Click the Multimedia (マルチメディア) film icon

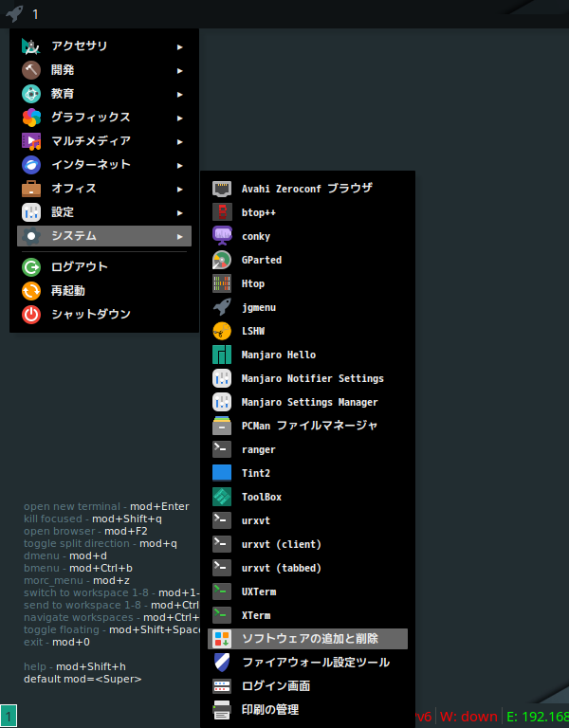tap(31, 141)
